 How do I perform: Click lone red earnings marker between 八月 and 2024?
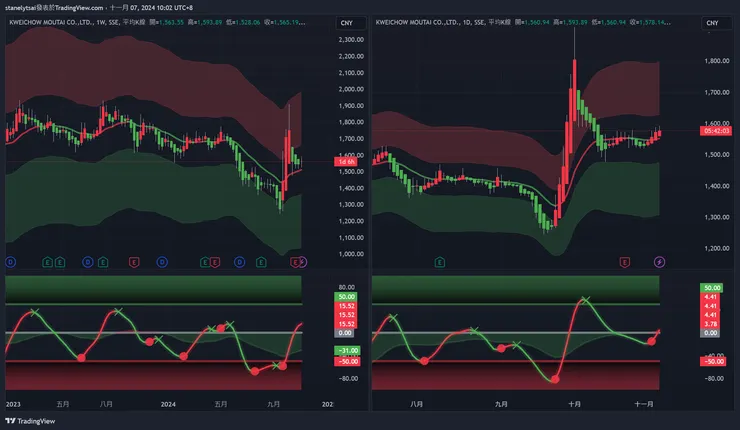point(134,262)
